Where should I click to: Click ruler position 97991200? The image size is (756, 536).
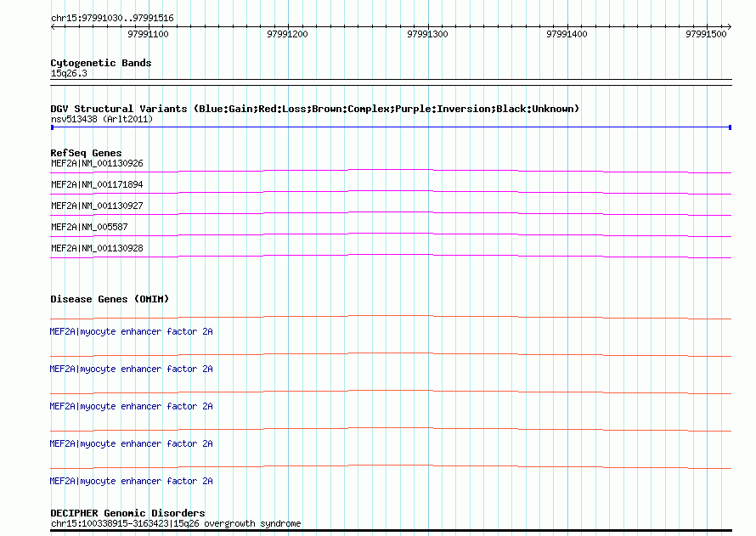pos(287,34)
